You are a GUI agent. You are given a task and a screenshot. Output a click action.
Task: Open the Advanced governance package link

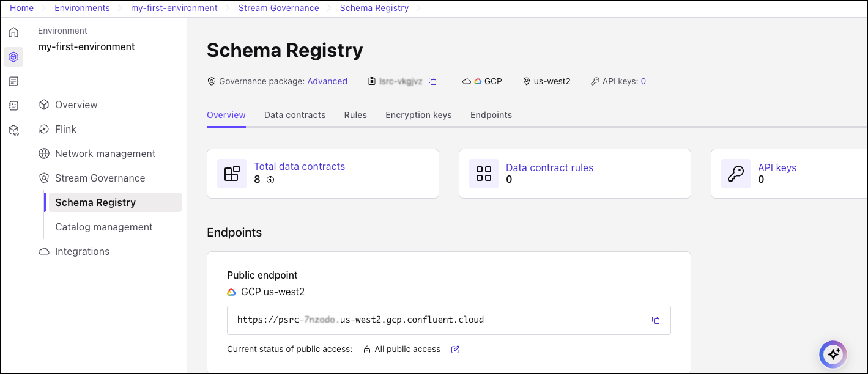click(327, 81)
